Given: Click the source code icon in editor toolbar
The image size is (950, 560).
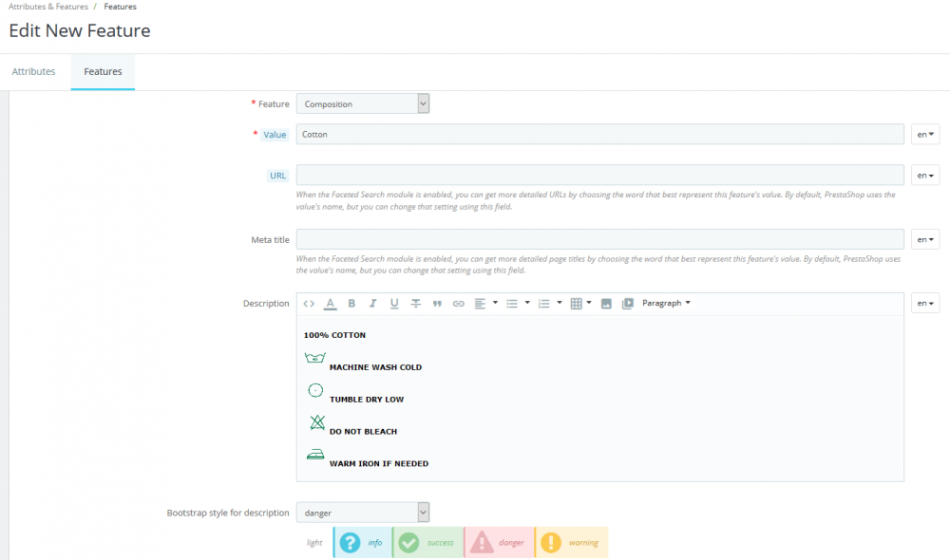Looking at the screenshot, I should click(309, 304).
